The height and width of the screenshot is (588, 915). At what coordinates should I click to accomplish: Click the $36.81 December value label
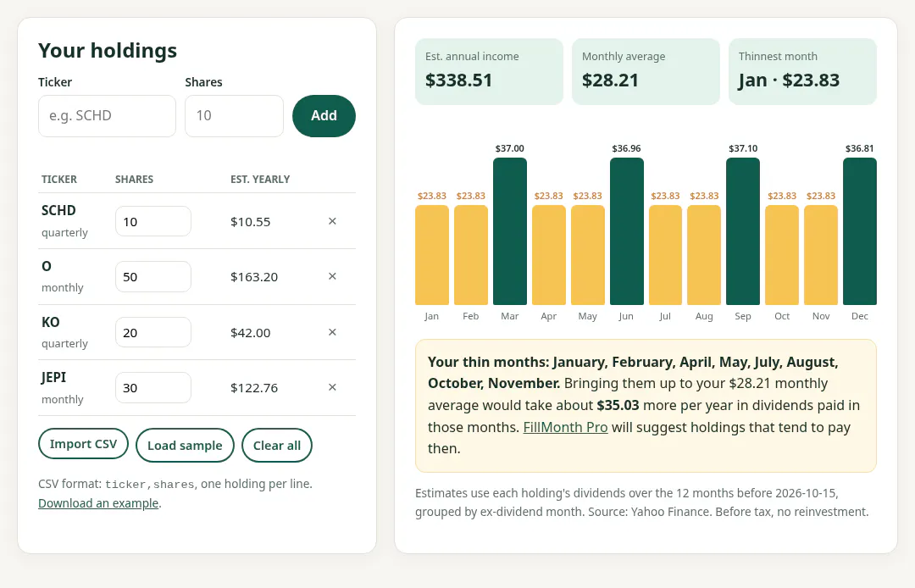(860, 148)
